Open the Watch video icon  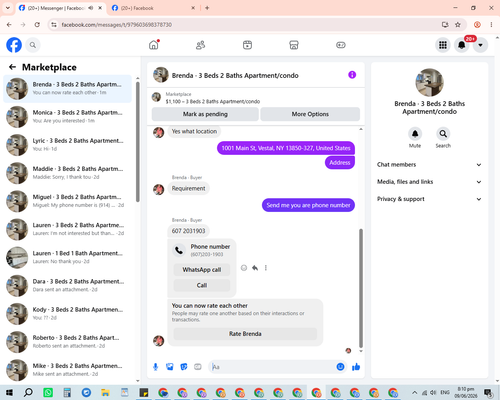[x=247, y=45]
